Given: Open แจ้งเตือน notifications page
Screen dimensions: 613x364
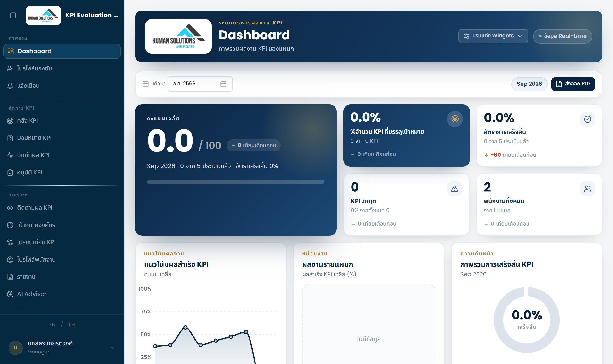Looking at the screenshot, I should pos(62,85).
